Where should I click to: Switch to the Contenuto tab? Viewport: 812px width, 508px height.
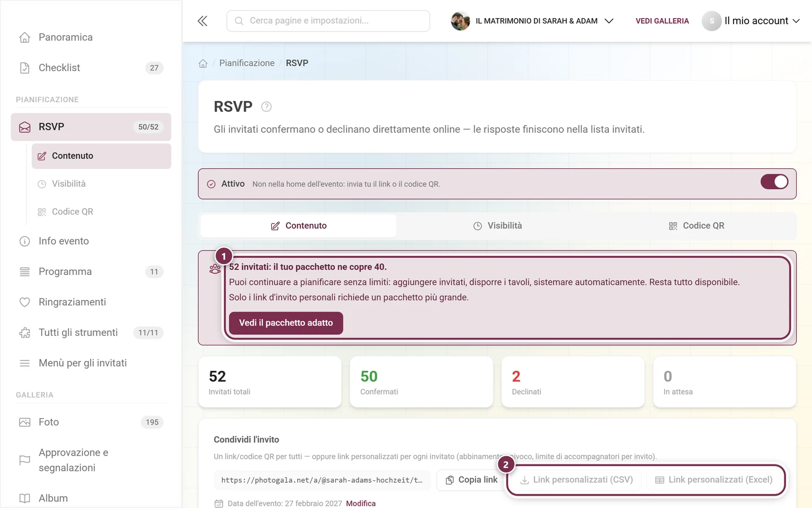[298, 226]
